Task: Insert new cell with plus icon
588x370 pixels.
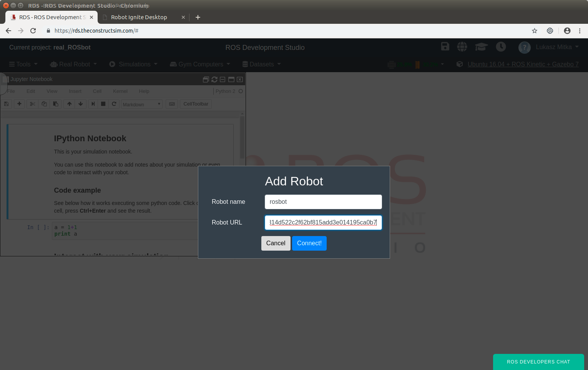Action: click(19, 104)
